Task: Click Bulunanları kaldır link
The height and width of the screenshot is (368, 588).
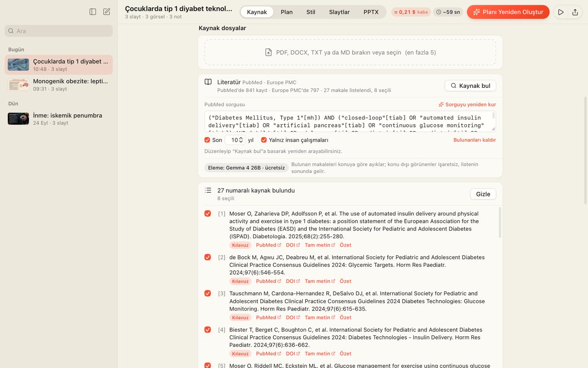Action: [475, 140]
